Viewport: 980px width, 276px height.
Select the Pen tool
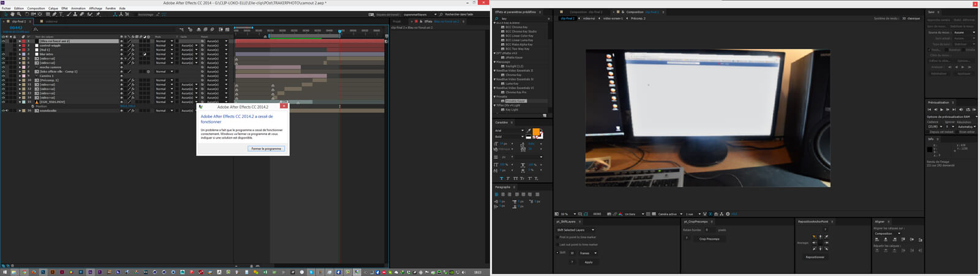54,14
